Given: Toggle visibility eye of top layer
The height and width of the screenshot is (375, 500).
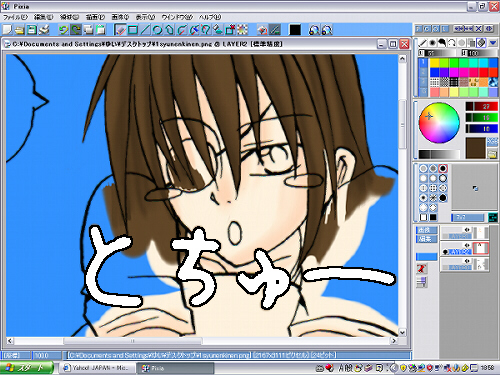Looking at the screenshot, I should click(x=467, y=230).
